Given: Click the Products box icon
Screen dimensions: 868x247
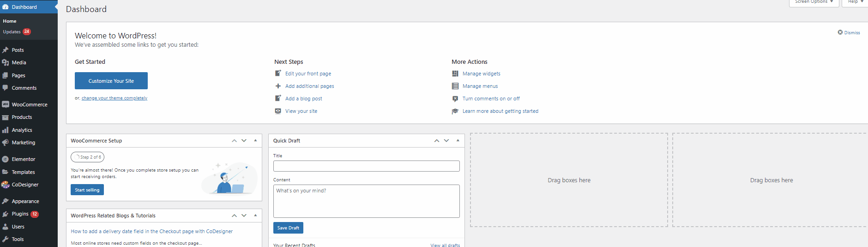Looking at the screenshot, I should (x=6, y=117).
